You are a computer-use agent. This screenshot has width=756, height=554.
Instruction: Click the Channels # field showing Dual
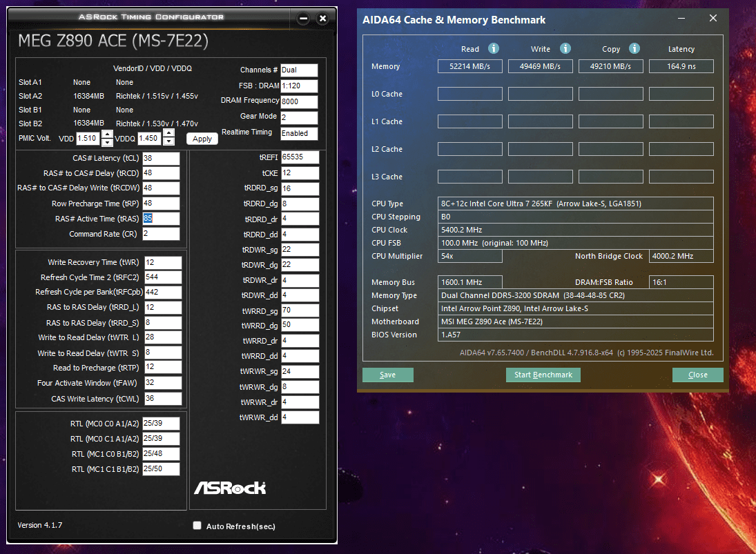(299, 70)
